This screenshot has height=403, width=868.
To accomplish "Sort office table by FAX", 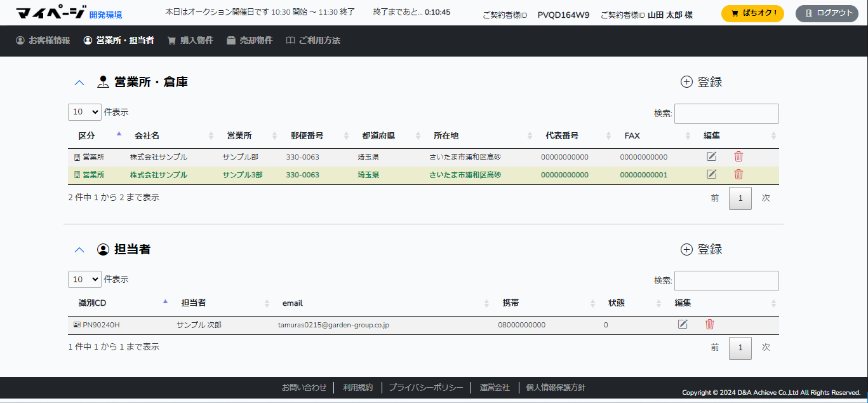I will (x=655, y=135).
